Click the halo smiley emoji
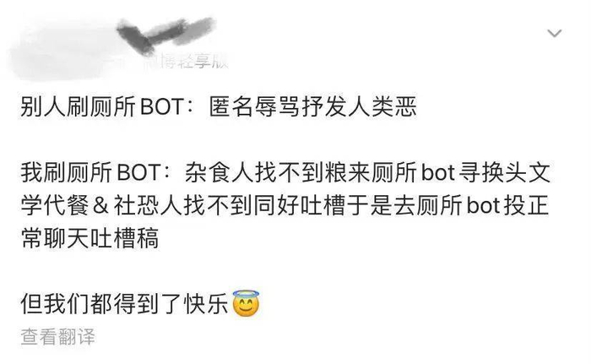The height and width of the screenshot is (364, 591). pos(246,303)
